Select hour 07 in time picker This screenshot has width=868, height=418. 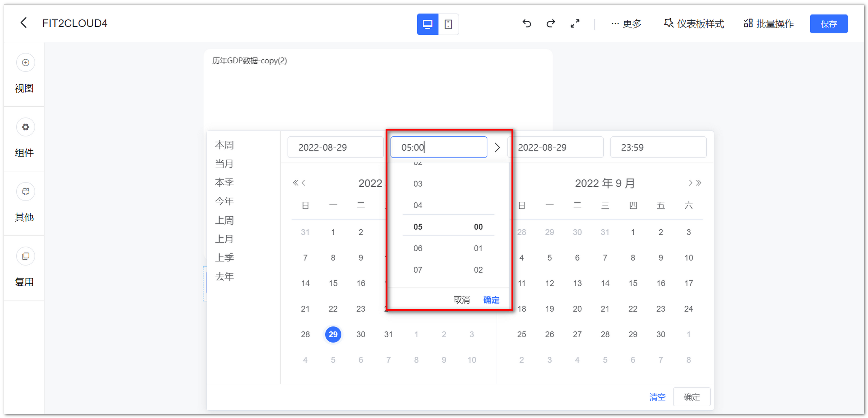pos(418,270)
